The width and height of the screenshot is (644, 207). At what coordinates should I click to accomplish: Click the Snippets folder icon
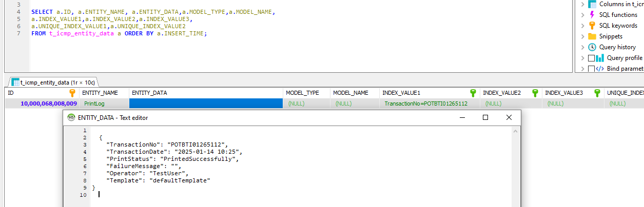pyautogui.click(x=592, y=36)
